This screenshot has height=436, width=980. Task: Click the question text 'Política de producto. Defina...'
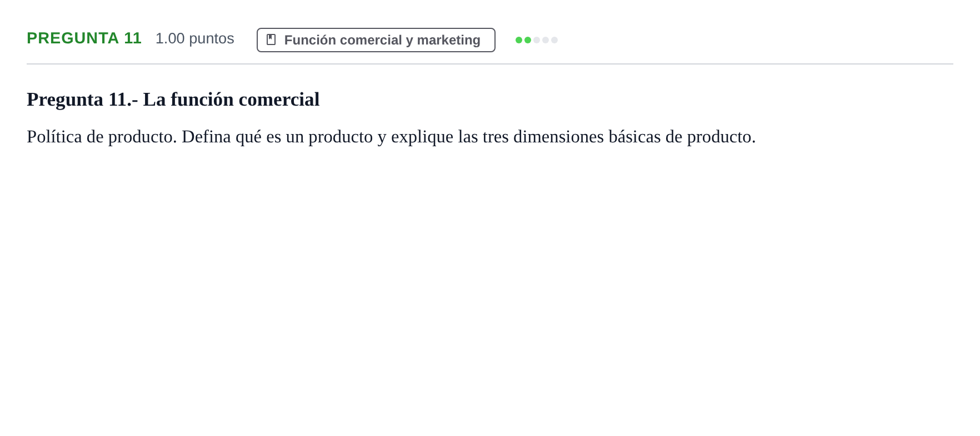[x=391, y=137]
